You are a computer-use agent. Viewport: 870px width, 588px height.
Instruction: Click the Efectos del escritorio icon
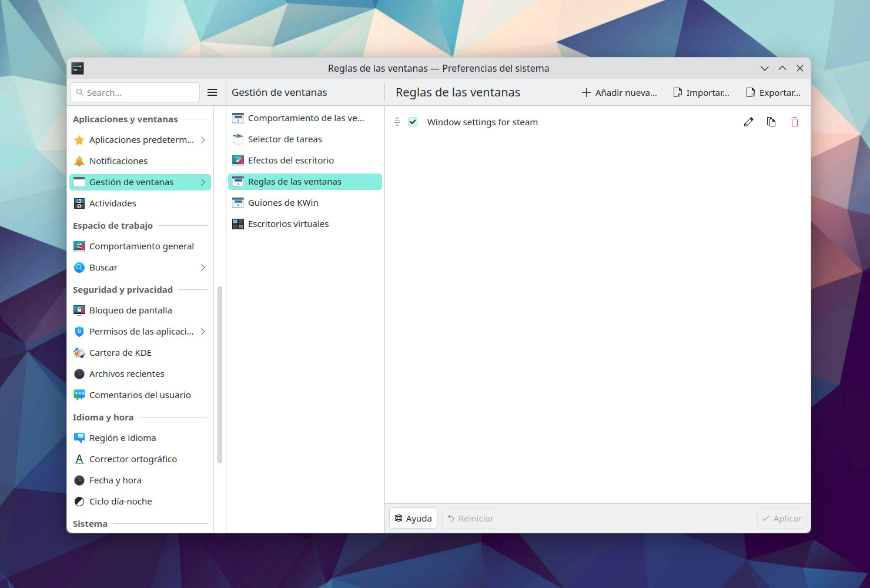[x=238, y=161]
